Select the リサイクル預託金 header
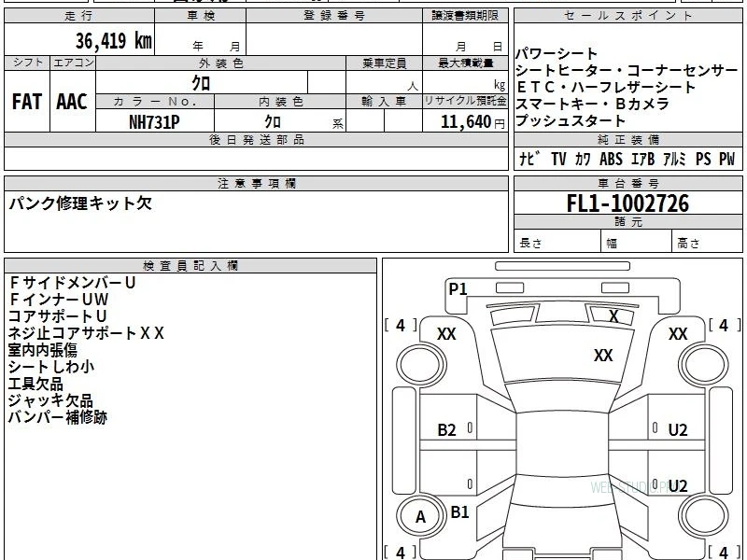This screenshot has width=747, height=560. pyautogui.click(x=465, y=102)
